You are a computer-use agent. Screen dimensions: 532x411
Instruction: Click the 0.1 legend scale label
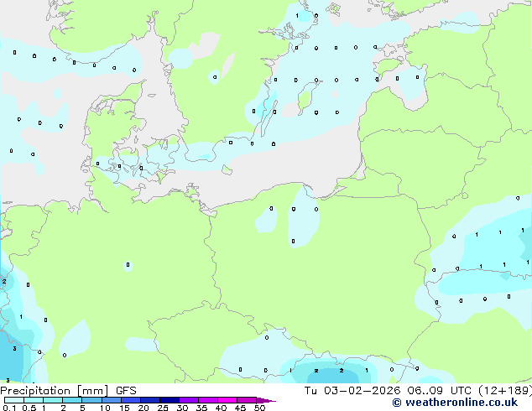click(9, 408)
